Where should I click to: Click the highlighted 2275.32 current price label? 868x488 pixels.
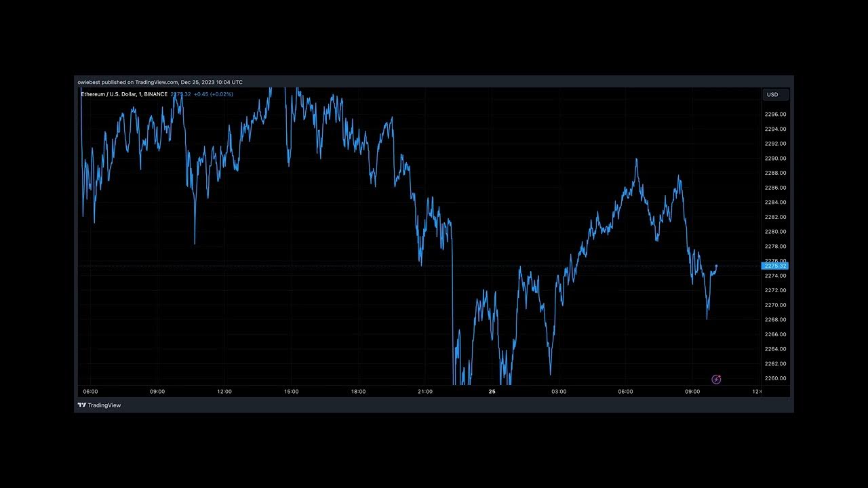pyautogui.click(x=775, y=266)
